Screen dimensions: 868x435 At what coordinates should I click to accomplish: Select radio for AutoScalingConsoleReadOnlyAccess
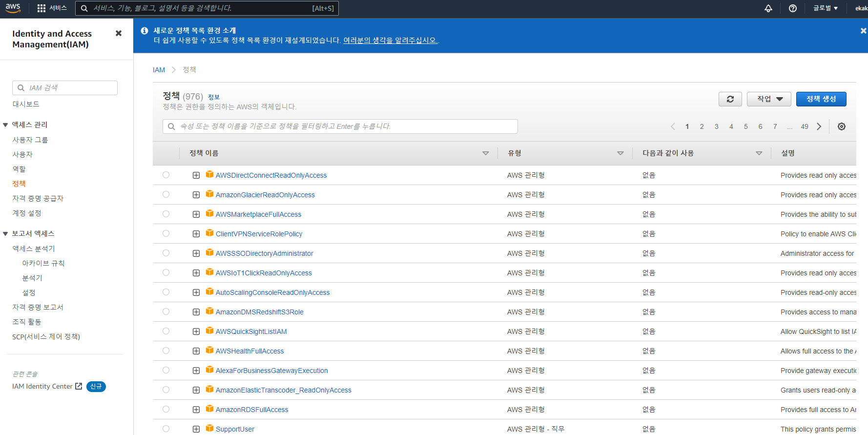(166, 292)
